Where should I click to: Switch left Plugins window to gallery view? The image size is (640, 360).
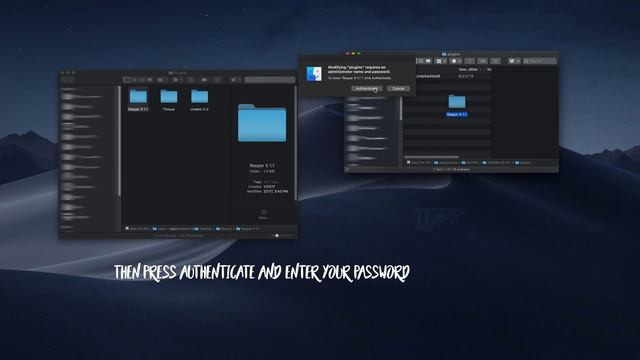(150, 80)
